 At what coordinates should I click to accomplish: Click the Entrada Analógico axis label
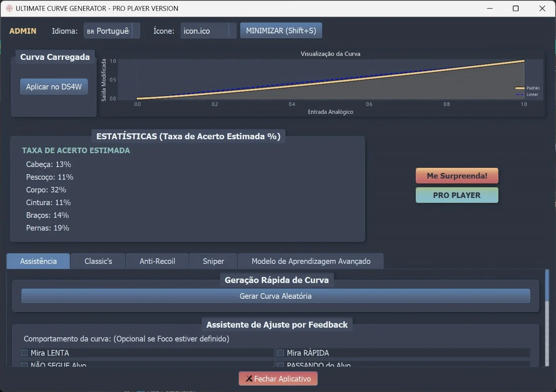[x=330, y=112]
